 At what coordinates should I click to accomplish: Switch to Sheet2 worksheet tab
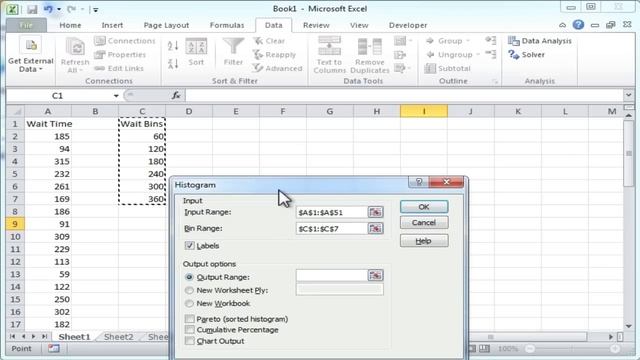tap(118, 337)
